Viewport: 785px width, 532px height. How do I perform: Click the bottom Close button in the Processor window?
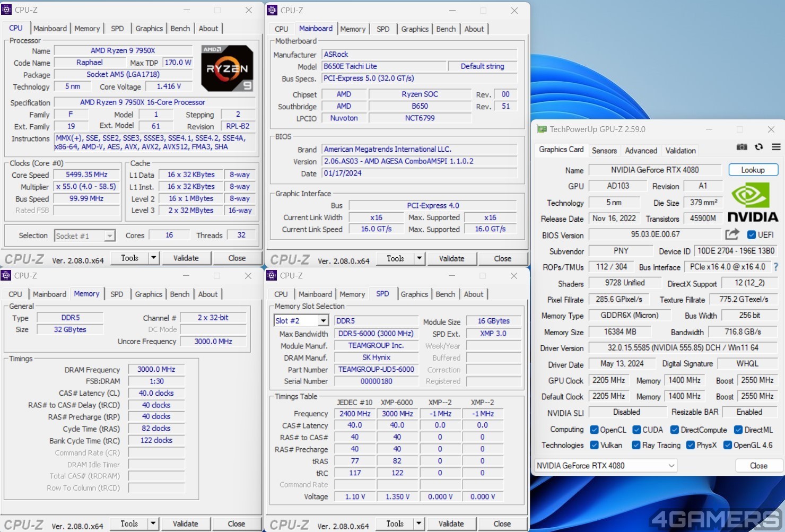237,258
